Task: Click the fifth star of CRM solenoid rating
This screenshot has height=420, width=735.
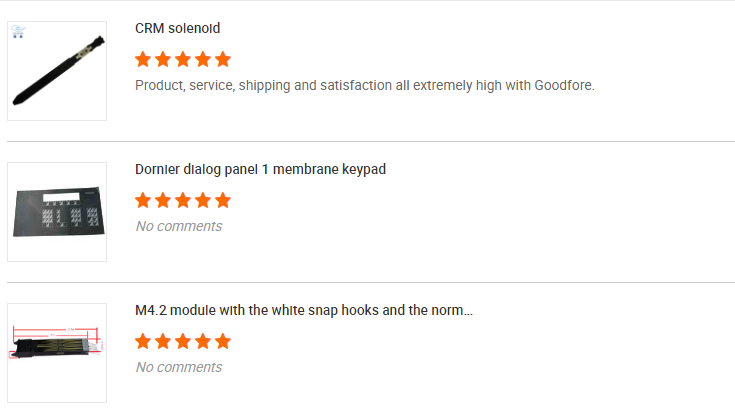Action: [x=223, y=59]
